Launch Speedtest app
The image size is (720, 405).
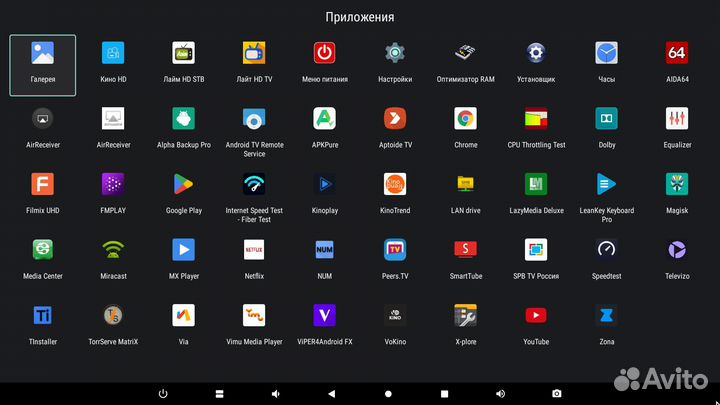(606, 250)
